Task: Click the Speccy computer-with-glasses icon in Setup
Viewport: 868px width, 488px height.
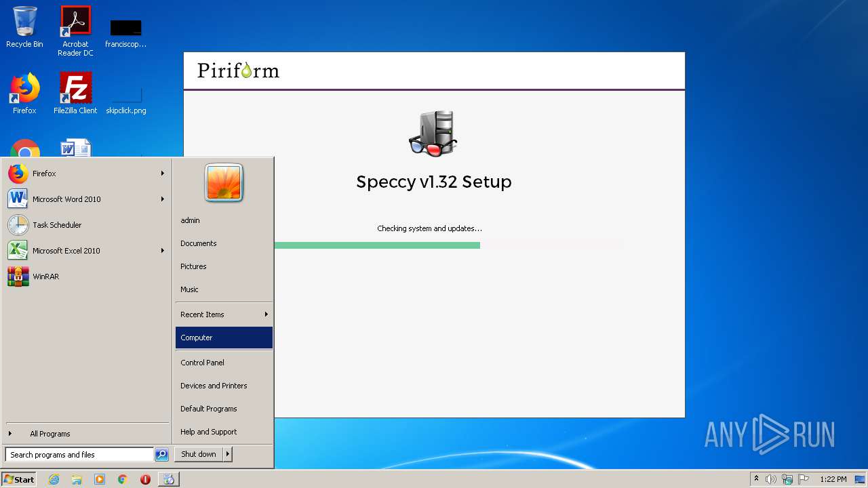Action: click(x=433, y=134)
